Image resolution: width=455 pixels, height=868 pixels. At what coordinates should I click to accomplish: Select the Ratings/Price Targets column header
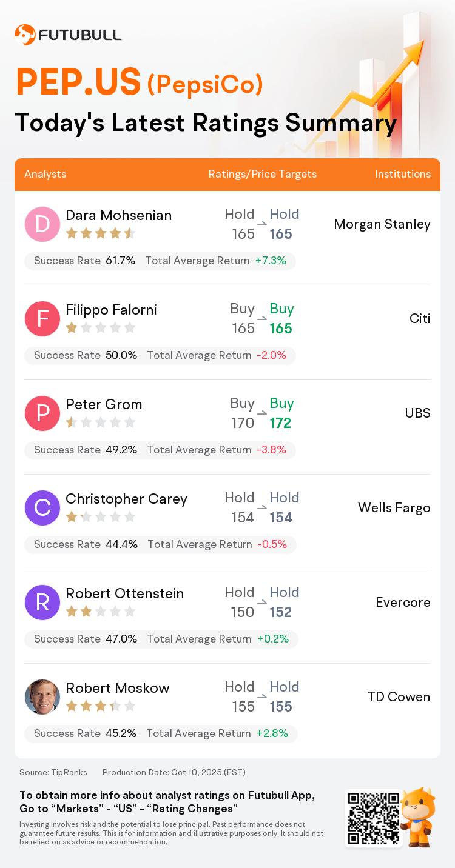263,174
